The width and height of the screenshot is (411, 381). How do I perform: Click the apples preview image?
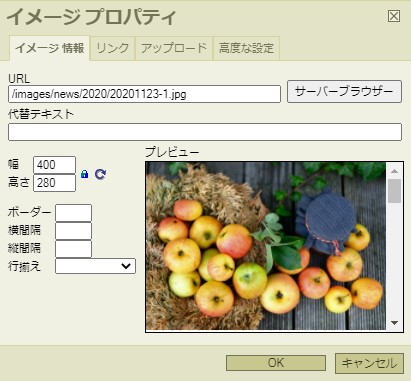(x=266, y=246)
